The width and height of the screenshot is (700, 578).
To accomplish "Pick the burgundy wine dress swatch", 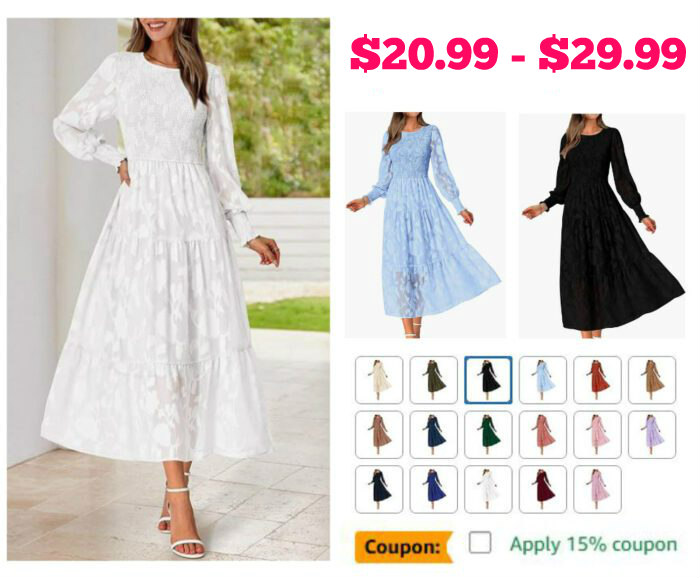I will point(543,489).
